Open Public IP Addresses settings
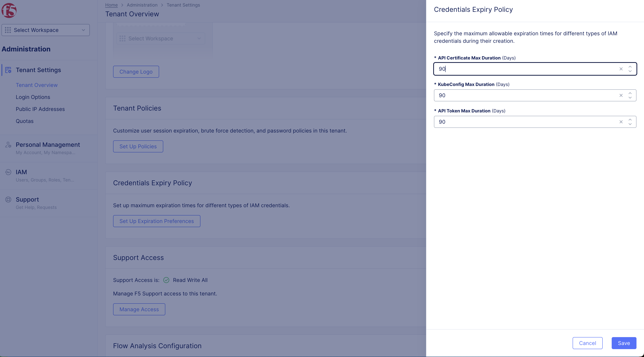Image resolution: width=644 pixels, height=357 pixels. click(40, 109)
